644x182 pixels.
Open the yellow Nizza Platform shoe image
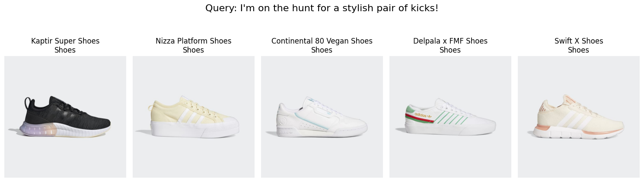[194, 117]
